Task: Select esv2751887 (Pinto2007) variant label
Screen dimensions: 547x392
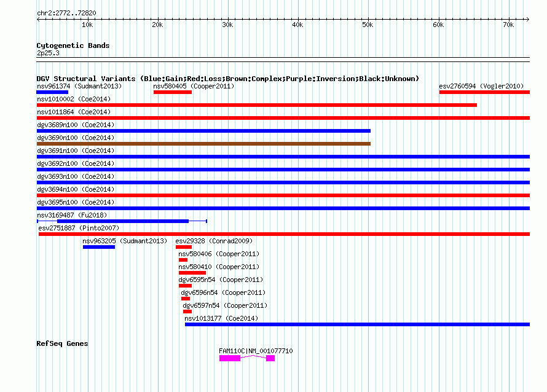Action: tap(79, 228)
